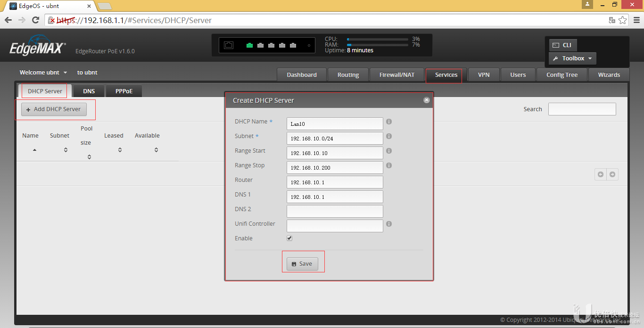644x328 pixels.
Task: Click info icon beside DHCP Name field
Action: point(389,122)
